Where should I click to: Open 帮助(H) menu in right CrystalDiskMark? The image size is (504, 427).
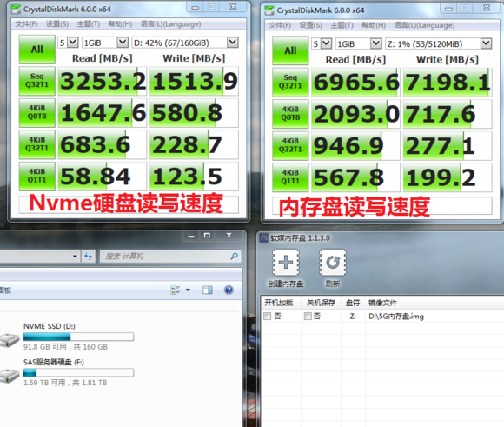[374, 25]
